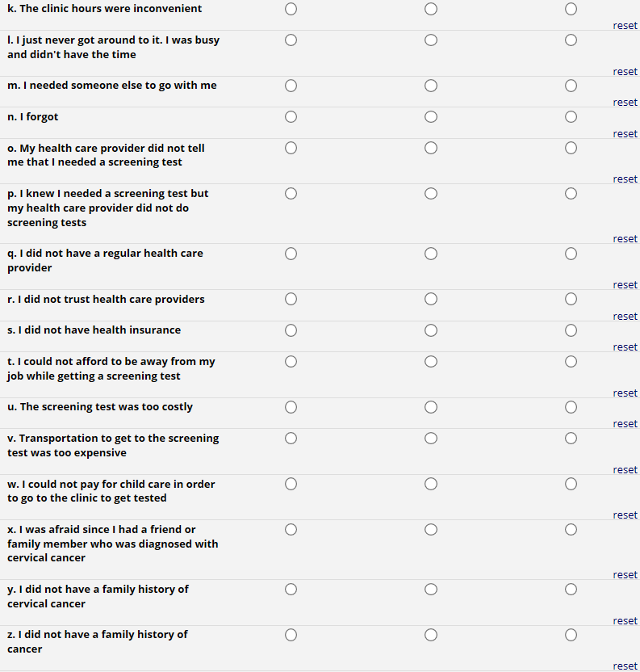Viewport: 640px width, 672px height.
Task: Select first radio for 'clinic hours were inconvenient'
Action: [x=291, y=9]
